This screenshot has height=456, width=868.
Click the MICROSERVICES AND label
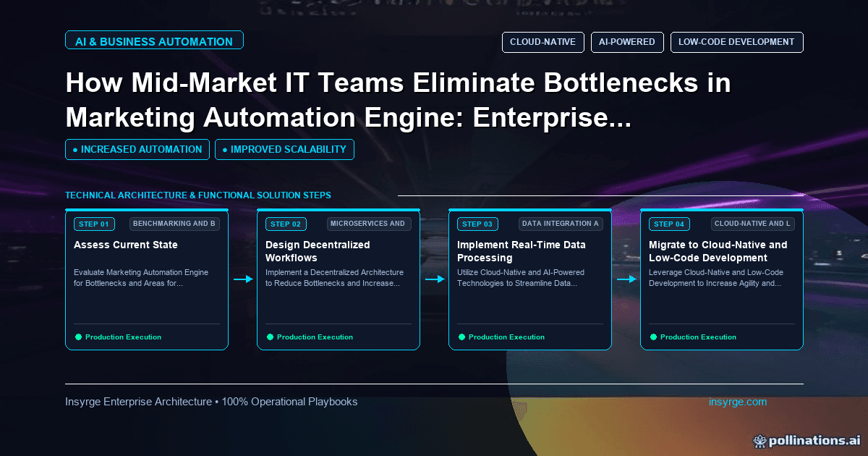click(x=369, y=224)
